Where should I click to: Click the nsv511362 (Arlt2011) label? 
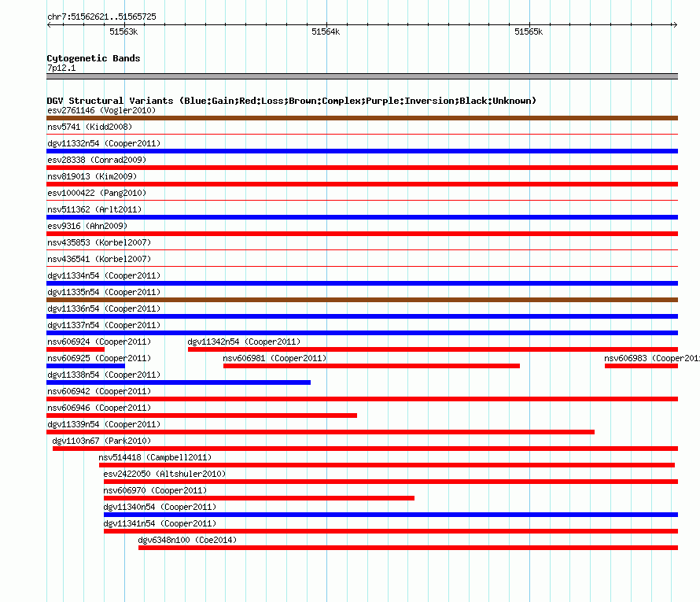coord(94,209)
